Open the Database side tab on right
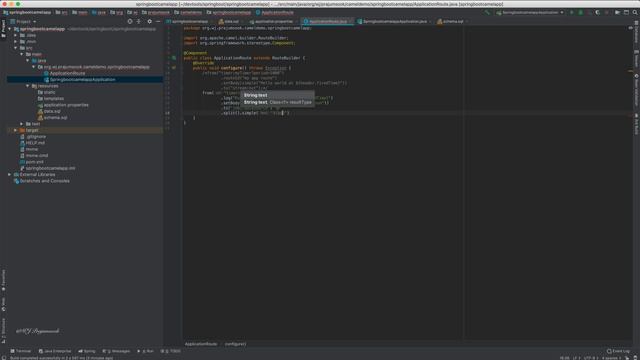The image size is (640, 360). [636, 33]
